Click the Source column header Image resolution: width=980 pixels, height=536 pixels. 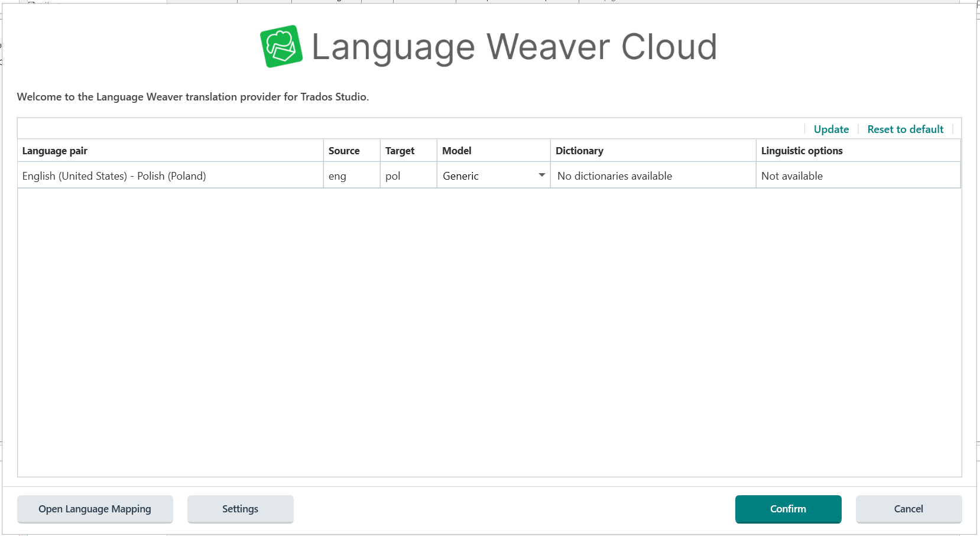pos(352,151)
